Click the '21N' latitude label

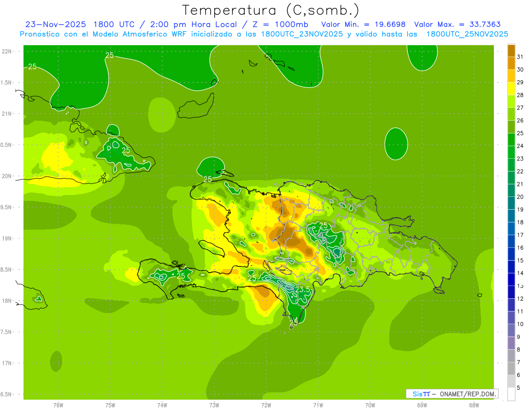(x=7, y=114)
